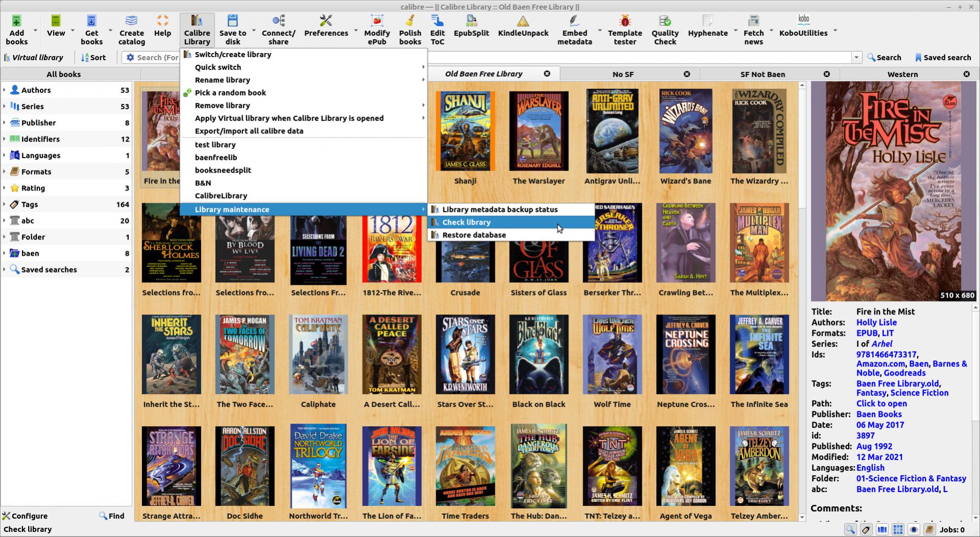
Task: Open the Saved searches category
Action: 66,270
